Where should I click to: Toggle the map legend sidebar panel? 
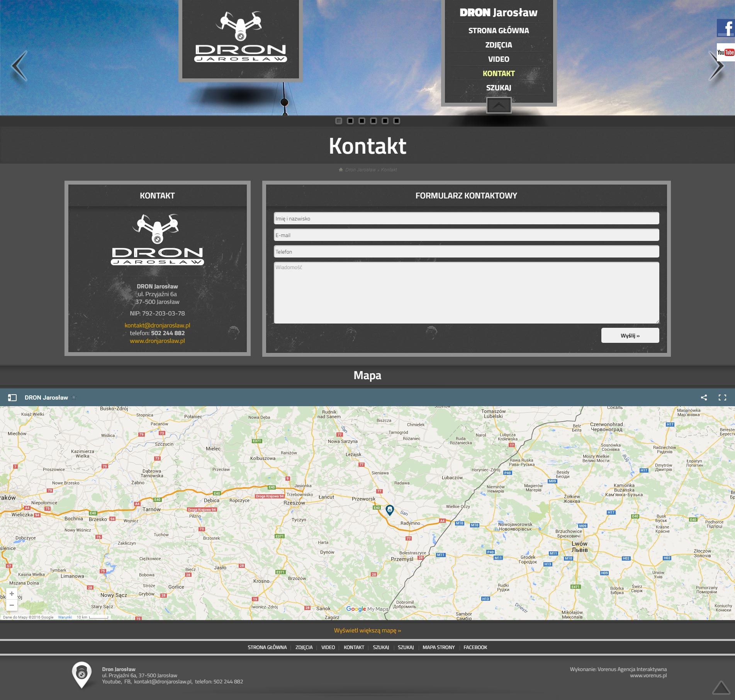(x=12, y=397)
